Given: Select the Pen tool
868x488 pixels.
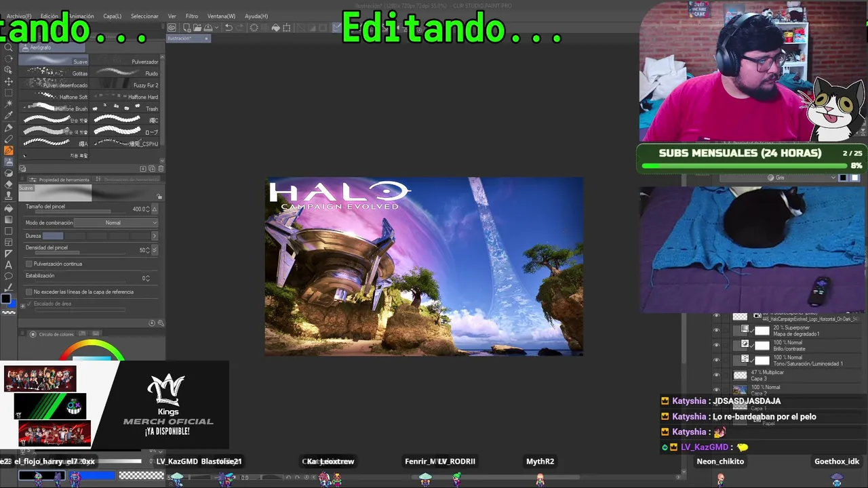Looking at the screenshot, I should click(8, 127).
